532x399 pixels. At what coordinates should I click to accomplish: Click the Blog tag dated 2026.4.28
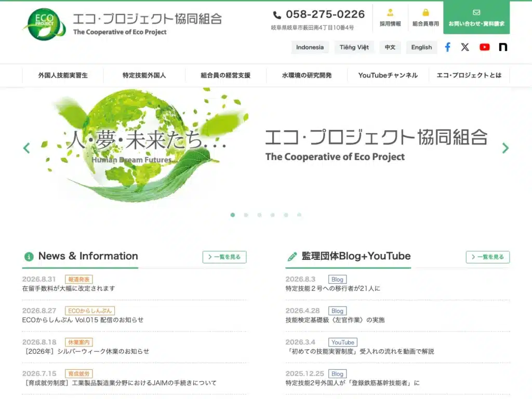coord(337,311)
